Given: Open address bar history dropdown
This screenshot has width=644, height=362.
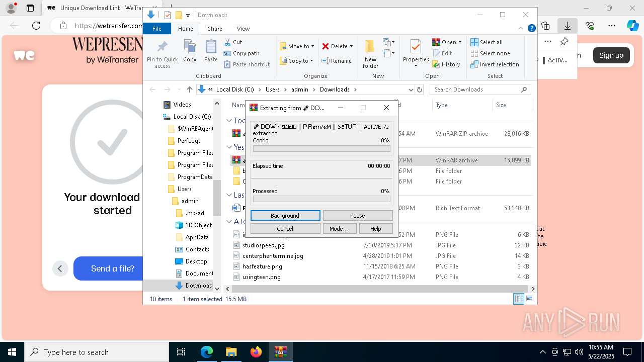Looking at the screenshot, I should click(411, 89).
